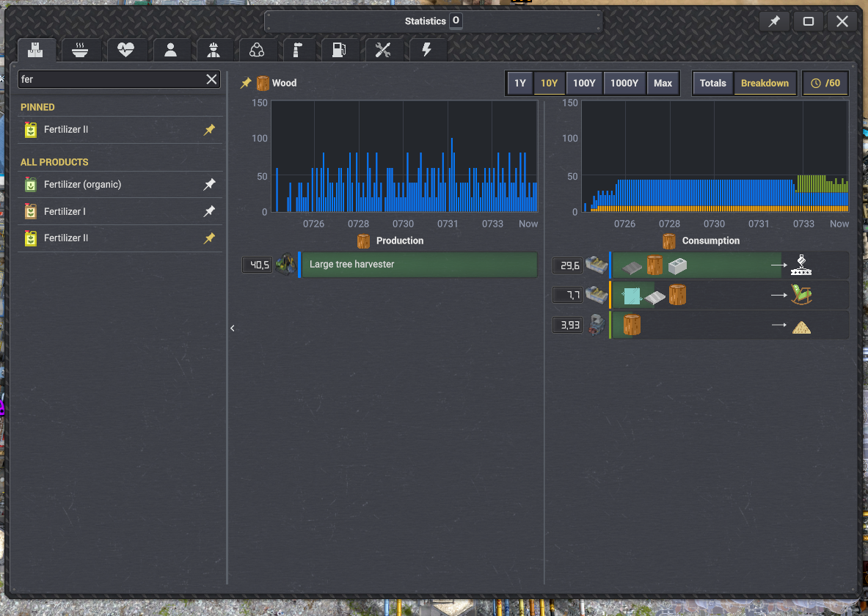Pin Fertilizer I product
This screenshot has height=616, width=868.
pos(209,211)
